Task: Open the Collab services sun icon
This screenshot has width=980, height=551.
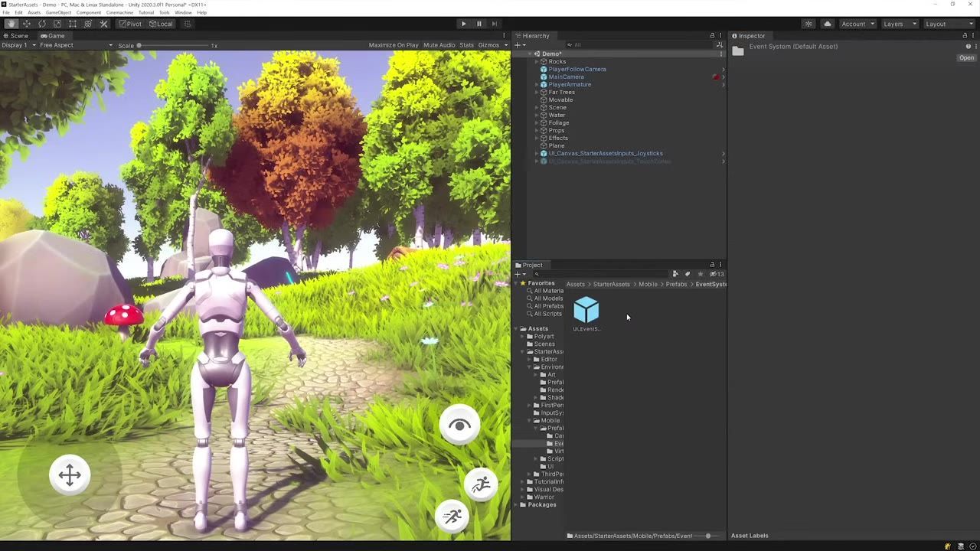Action: (x=808, y=24)
